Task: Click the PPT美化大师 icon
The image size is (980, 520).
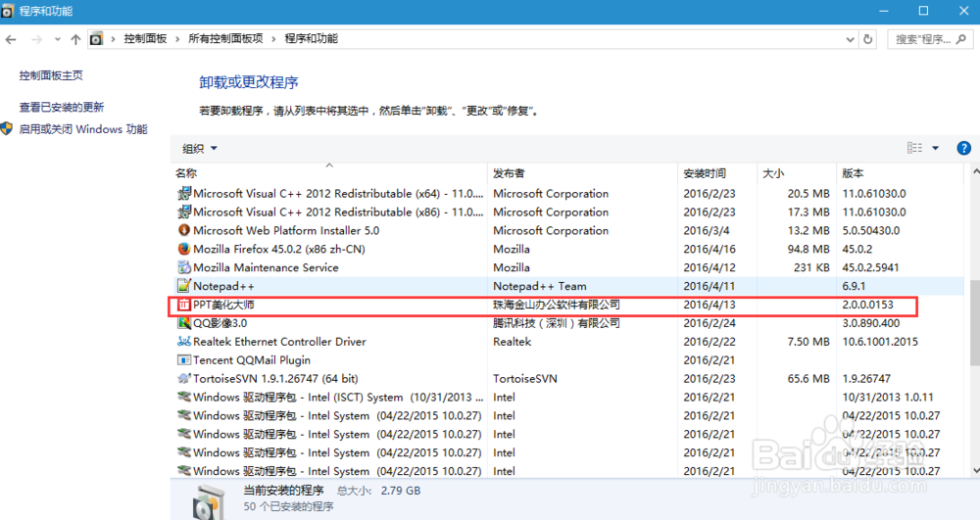Action: point(184,305)
